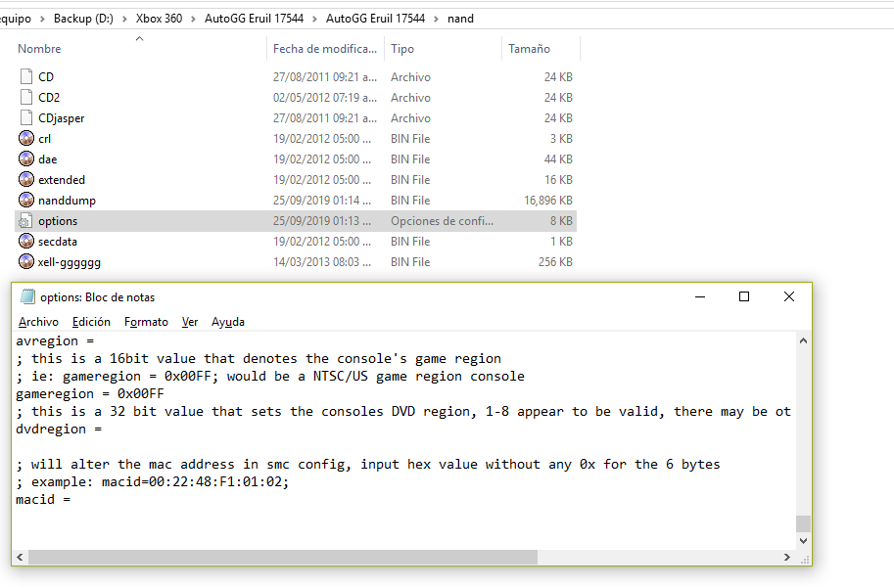The image size is (894, 588).
Task: Go to first AutoGG Eruil 17544 breadcrumb
Action: point(254,19)
